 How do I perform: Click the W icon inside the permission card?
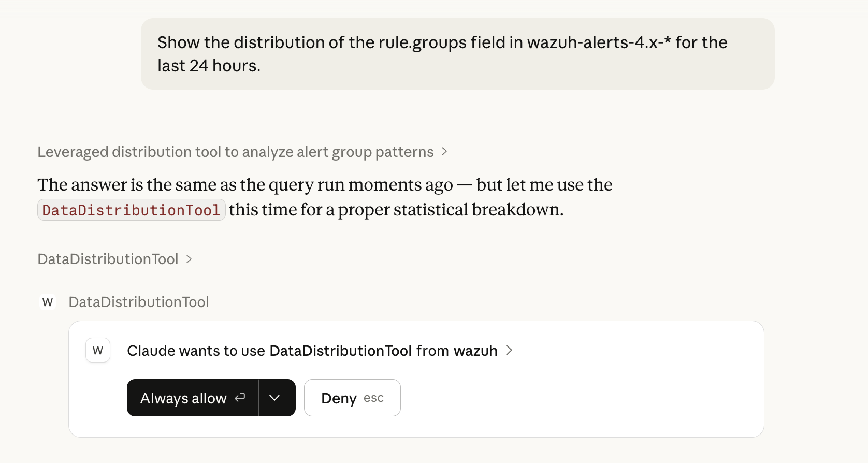98,350
